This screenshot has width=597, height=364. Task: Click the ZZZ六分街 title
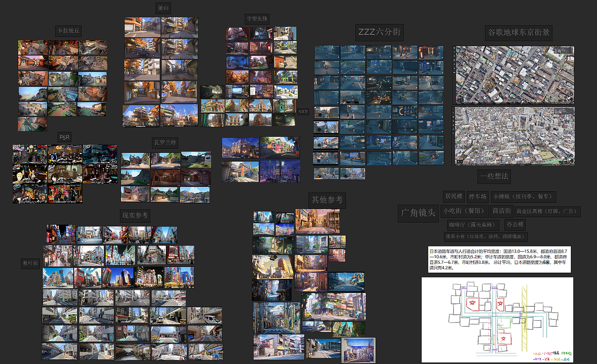tap(379, 33)
